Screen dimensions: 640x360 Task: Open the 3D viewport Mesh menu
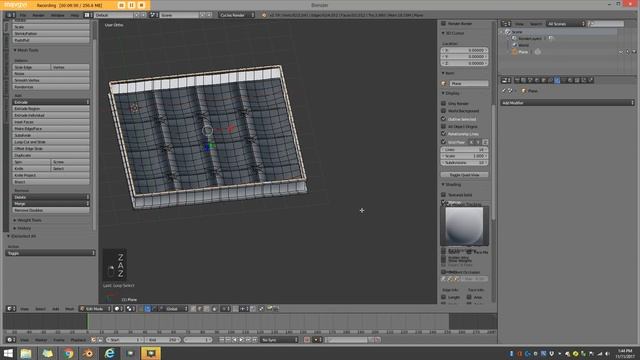[x=70, y=309]
